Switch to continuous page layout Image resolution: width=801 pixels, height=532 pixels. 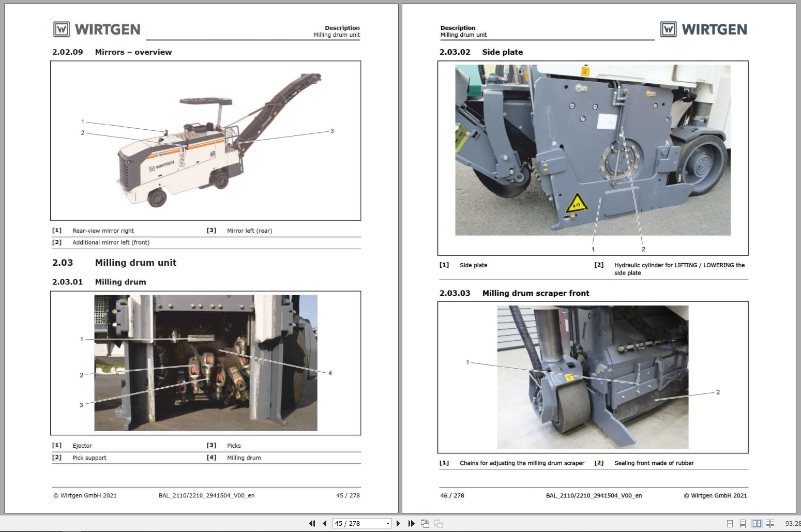click(743, 524)
